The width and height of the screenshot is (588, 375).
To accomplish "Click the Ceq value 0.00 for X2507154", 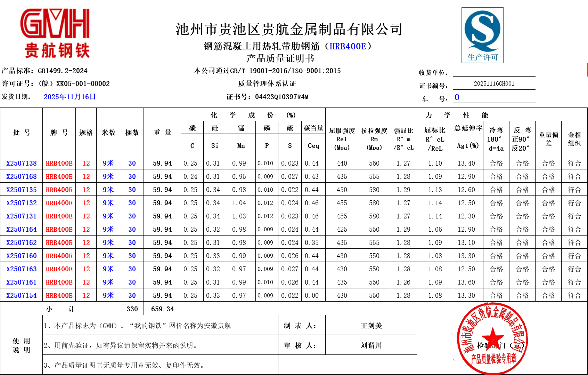I will tap(311, 295).
